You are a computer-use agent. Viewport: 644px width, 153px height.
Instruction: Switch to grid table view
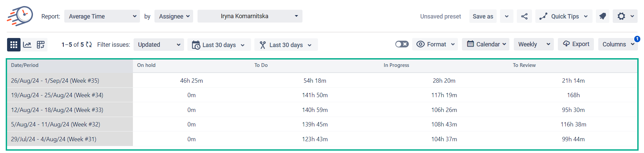[x=14, y=45]
